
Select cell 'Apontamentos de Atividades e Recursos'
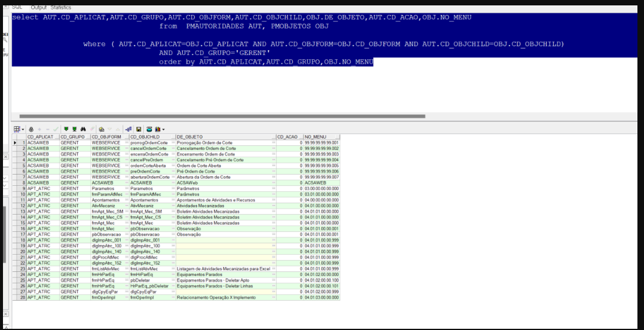tap(226, 200)
